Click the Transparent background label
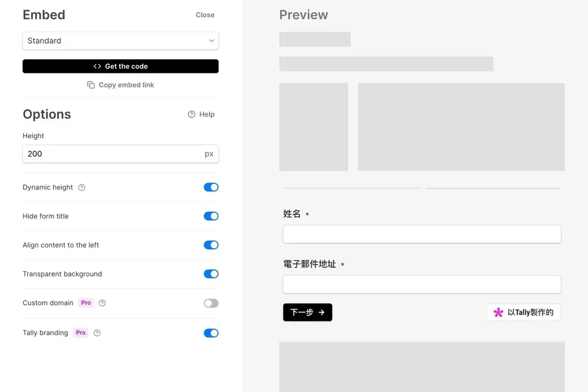This screenshot has width=588, height=392. (62, 274)
